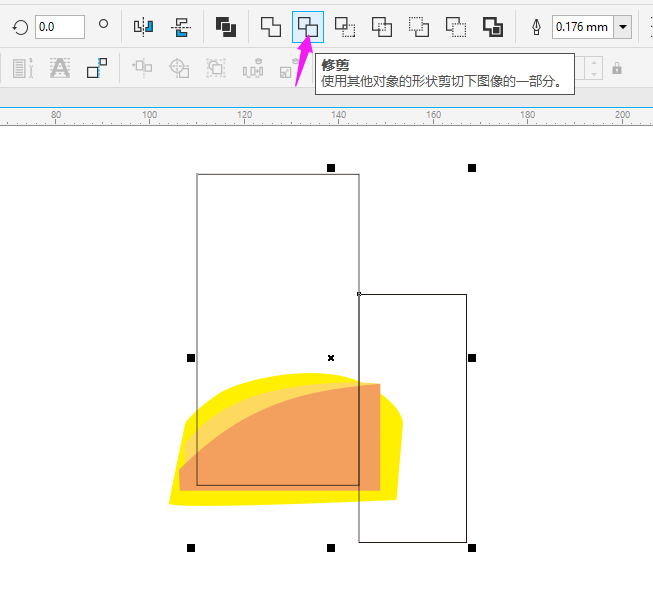Click the Combine objects icon
Image resolution: width=653 pixels, height=603 pixels.
225,27
